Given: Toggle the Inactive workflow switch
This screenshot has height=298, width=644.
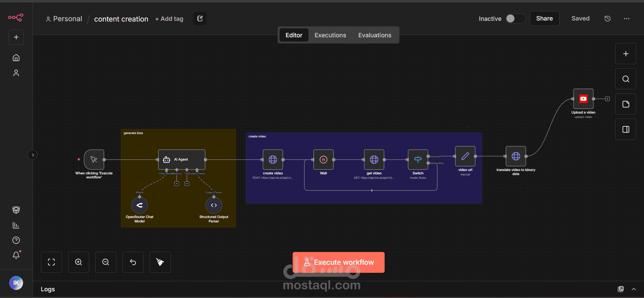Looking at the screenshot, I should [x=515, y=18].
